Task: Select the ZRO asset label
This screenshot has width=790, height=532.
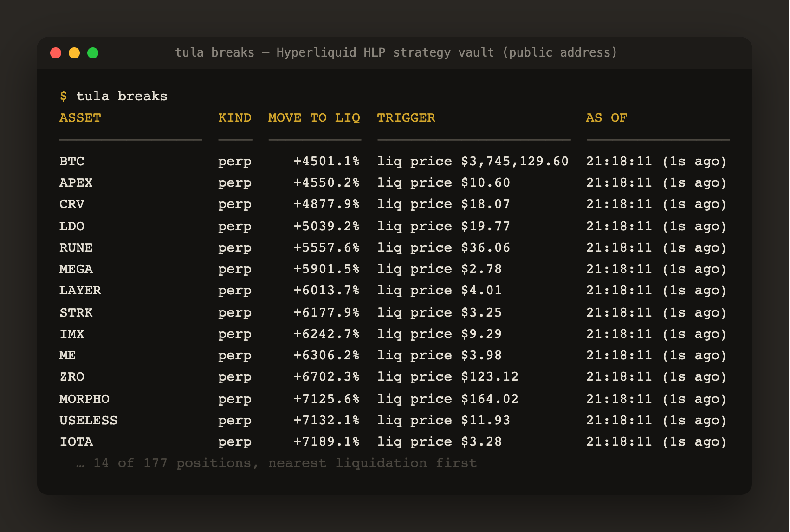Action: [x=72, y=377]
